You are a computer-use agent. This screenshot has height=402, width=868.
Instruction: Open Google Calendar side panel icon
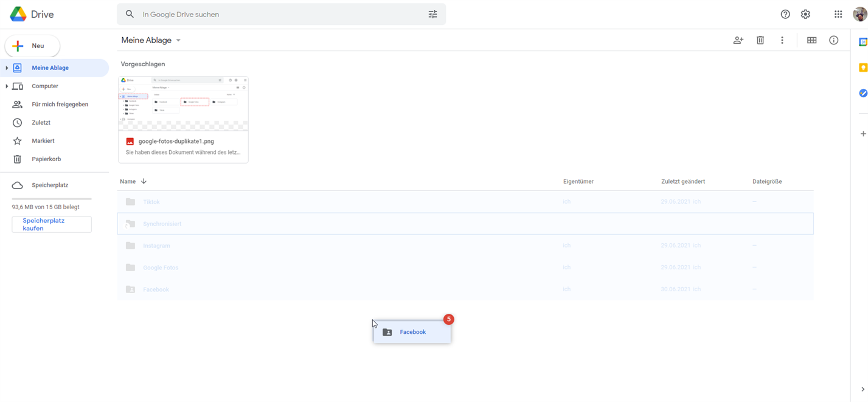(x=863, y=42)
